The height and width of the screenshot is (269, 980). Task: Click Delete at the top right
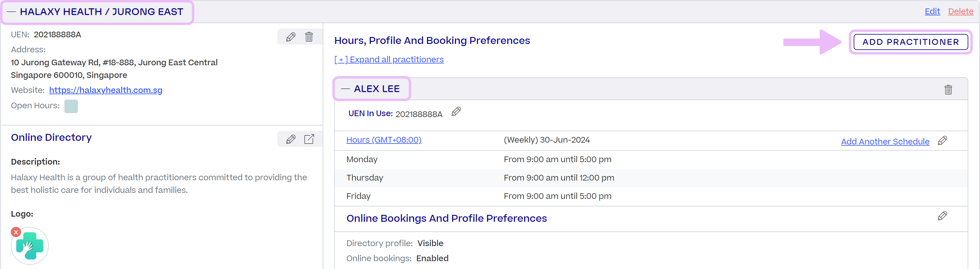coord(960,11)
